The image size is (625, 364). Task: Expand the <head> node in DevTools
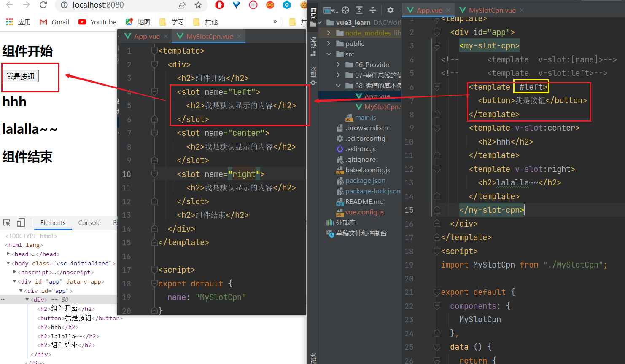point(8,254)
